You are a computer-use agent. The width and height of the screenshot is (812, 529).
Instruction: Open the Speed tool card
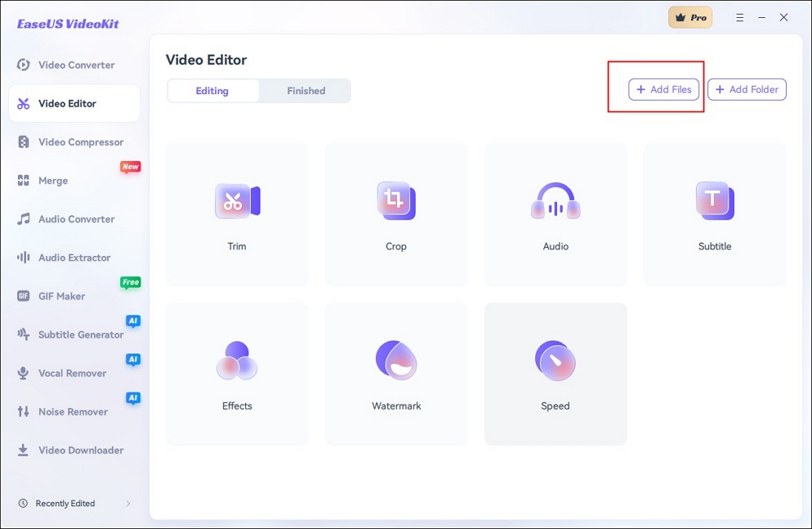click(x=555, y=374)
